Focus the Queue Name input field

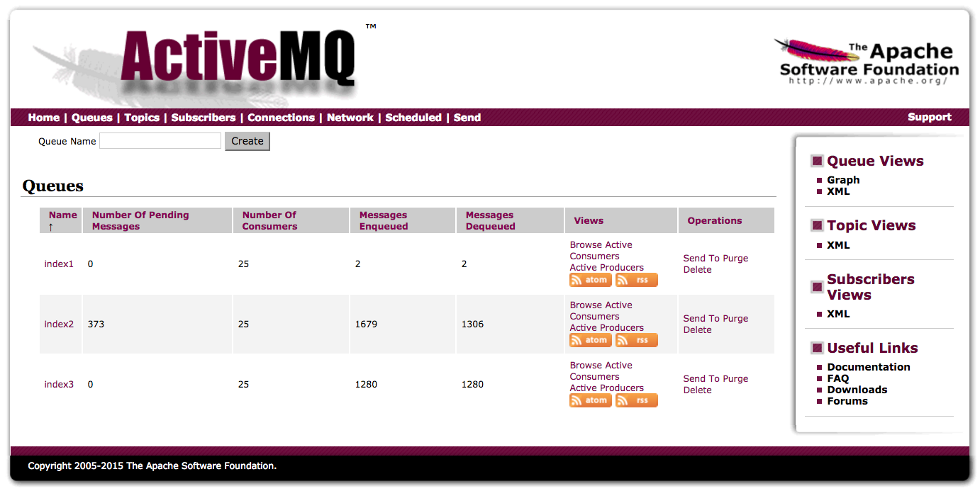point(160,141)
